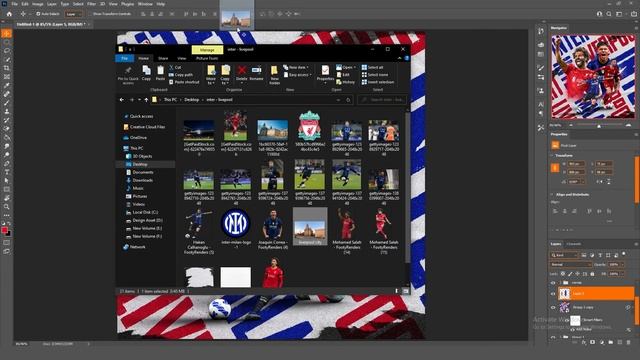The image size is (640, 360).
Task: Click Copy path in Explorer ribbon
Action: coord(181,75)
